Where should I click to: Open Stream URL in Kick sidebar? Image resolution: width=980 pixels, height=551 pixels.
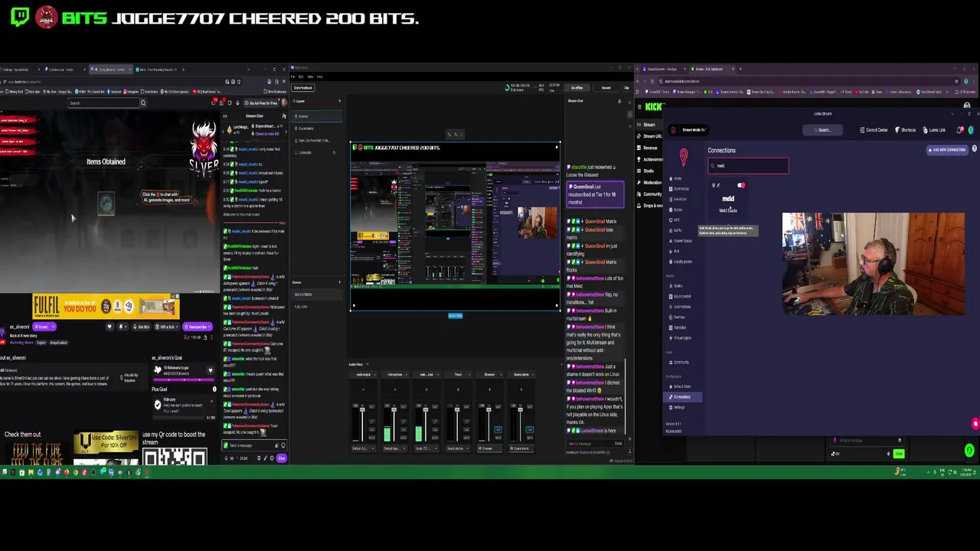649,136
